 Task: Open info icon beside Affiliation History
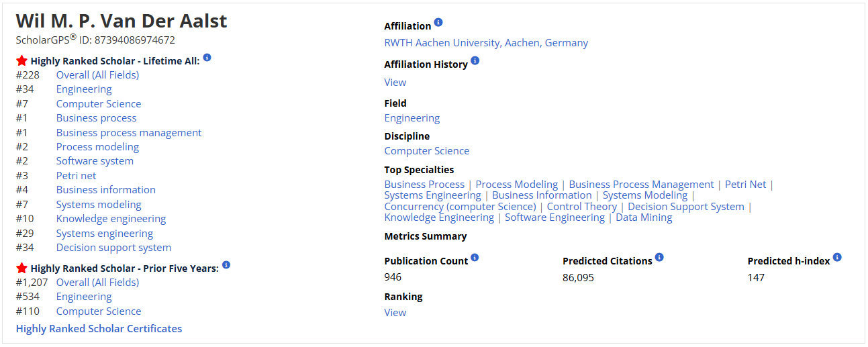tap(475, 60)
